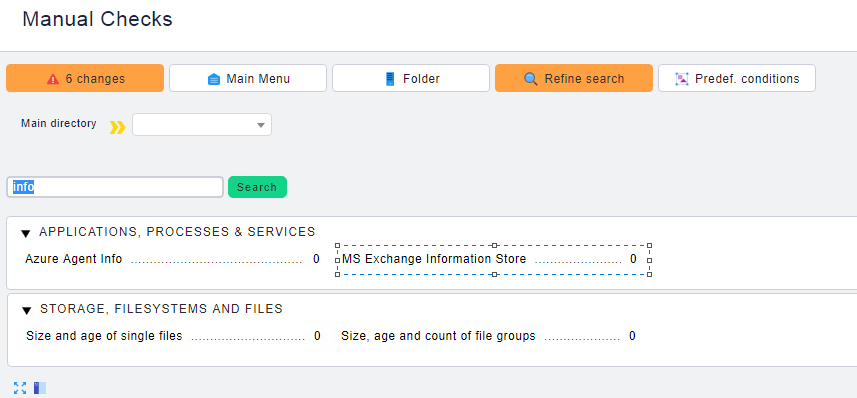
Task: Collapse Storage, Filesystems and Files section
Action: [26, 311]
